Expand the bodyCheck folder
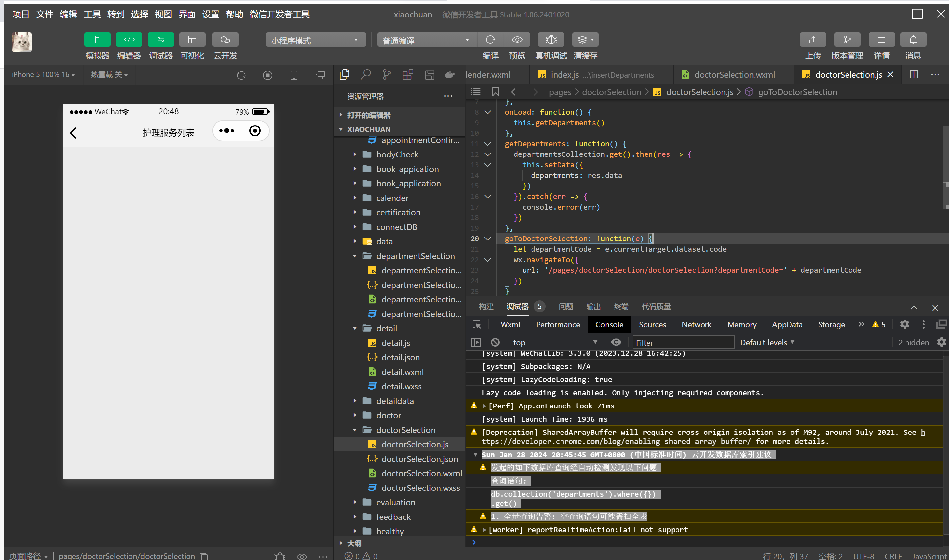This screenshot has width=949, height=560. click(x=397, y=154)
